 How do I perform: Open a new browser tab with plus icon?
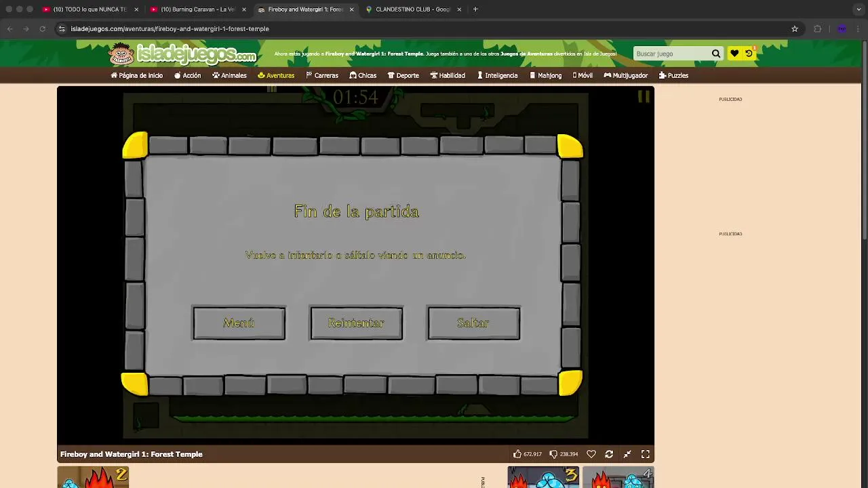pyautogui.click(x=475, y=9)
